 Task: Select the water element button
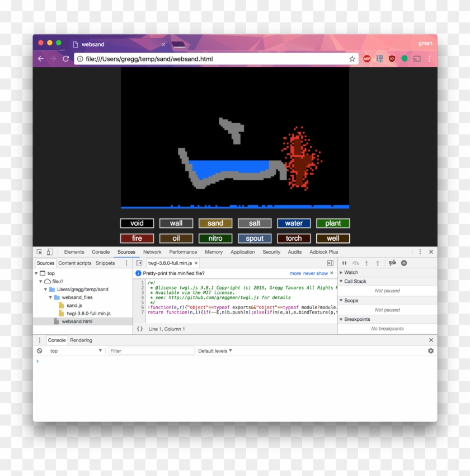[x=294, y=223]
